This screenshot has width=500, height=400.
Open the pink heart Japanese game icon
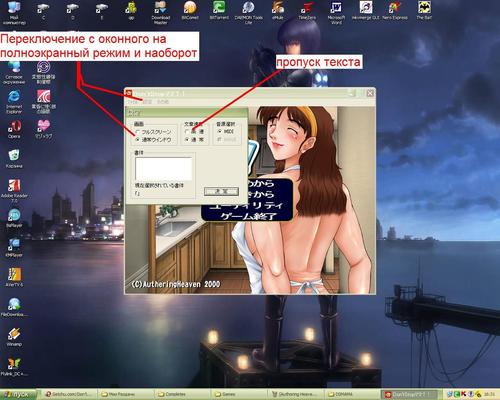click(44, 129)
